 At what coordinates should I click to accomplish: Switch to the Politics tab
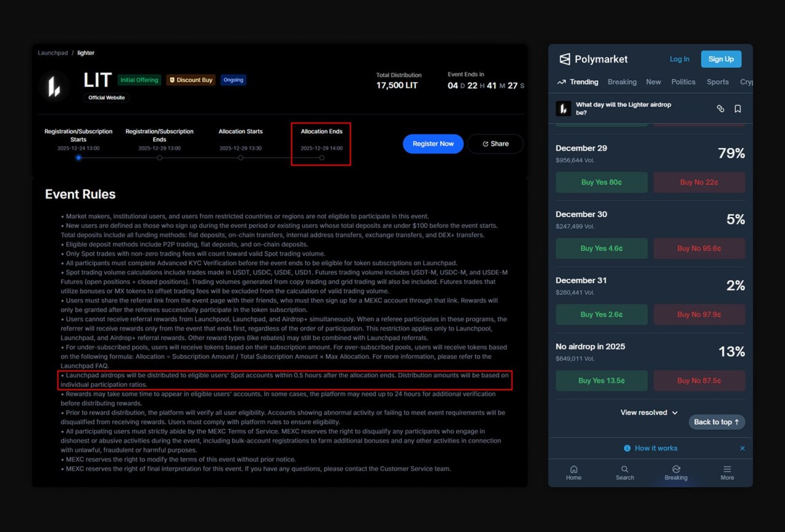[683, 82]
